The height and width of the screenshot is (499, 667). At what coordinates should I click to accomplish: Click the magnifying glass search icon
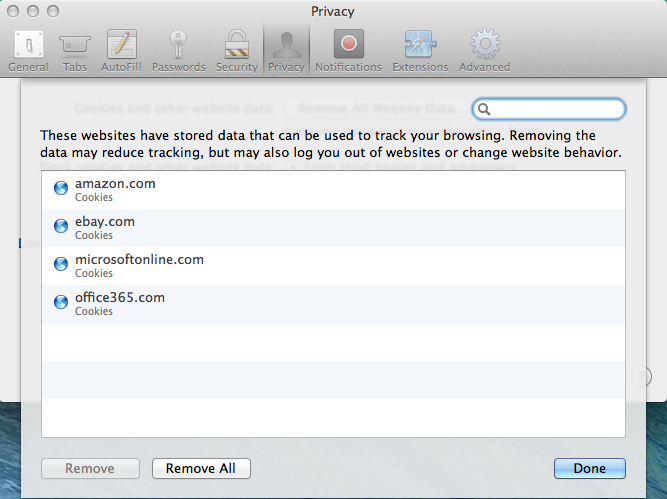pyautogui.click(x=485, y=109)
